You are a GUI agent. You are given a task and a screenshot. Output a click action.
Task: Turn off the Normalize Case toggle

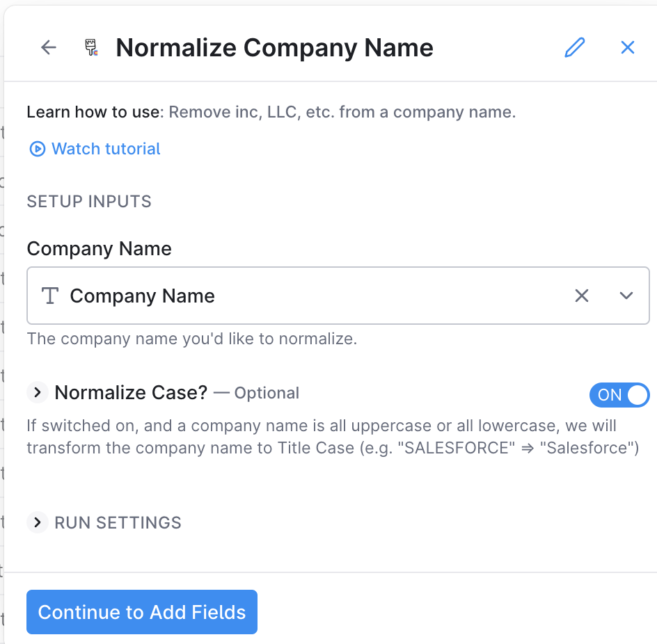(619, 395)
